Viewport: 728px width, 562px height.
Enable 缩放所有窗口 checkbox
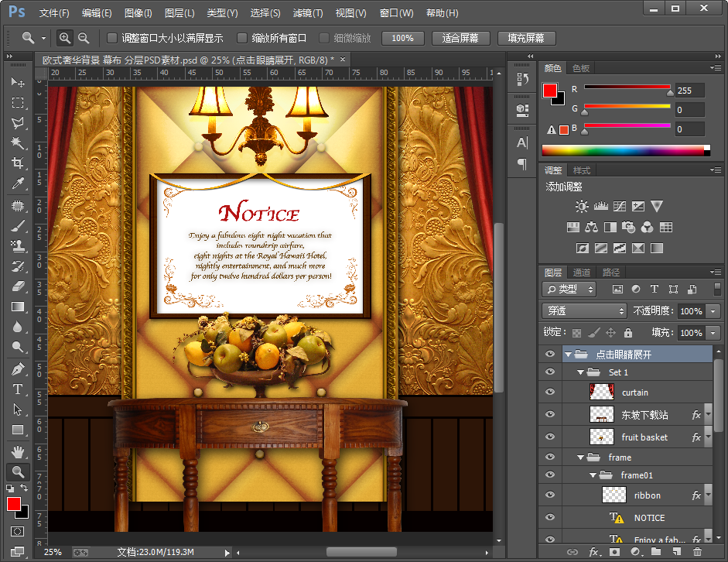[242, 38]
